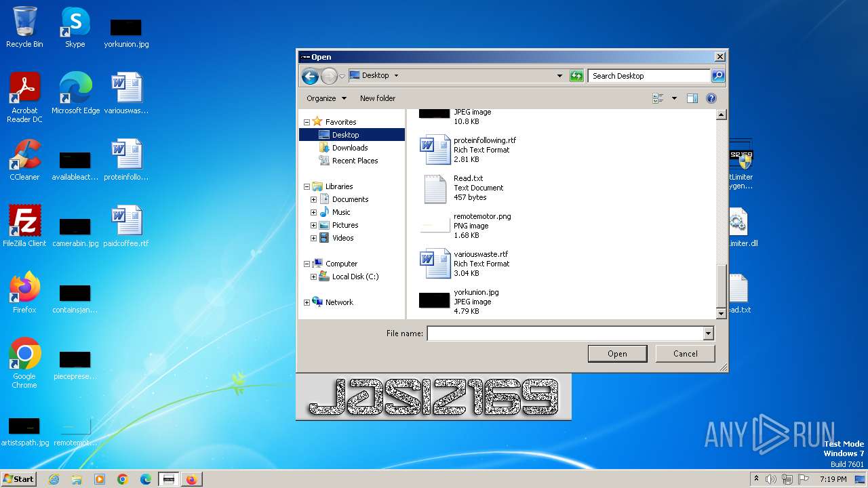Open Firefox desktop shortcut
Viewport: 868px width, 488px height.
24,292
